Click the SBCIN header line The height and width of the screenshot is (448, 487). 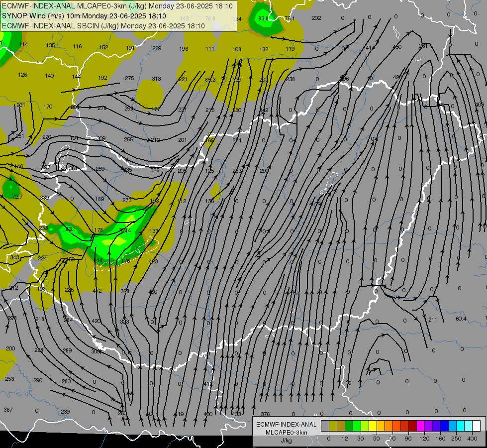point(103,26)
